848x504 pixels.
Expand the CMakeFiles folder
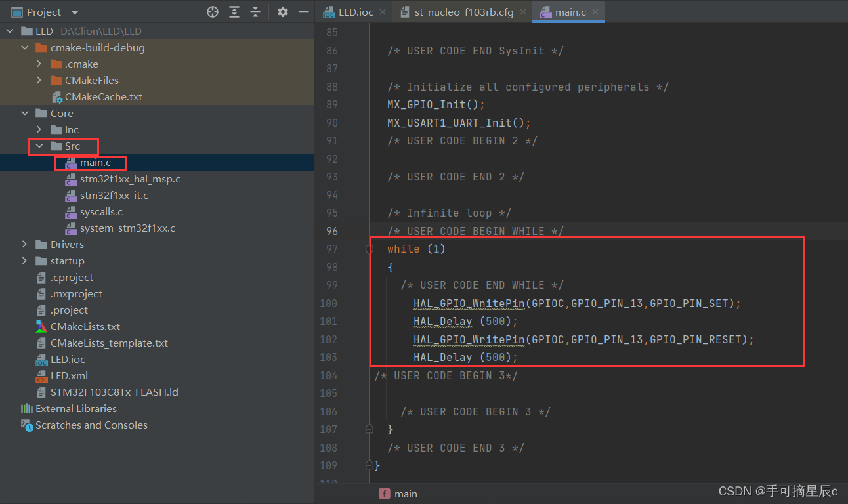point(39,80)
